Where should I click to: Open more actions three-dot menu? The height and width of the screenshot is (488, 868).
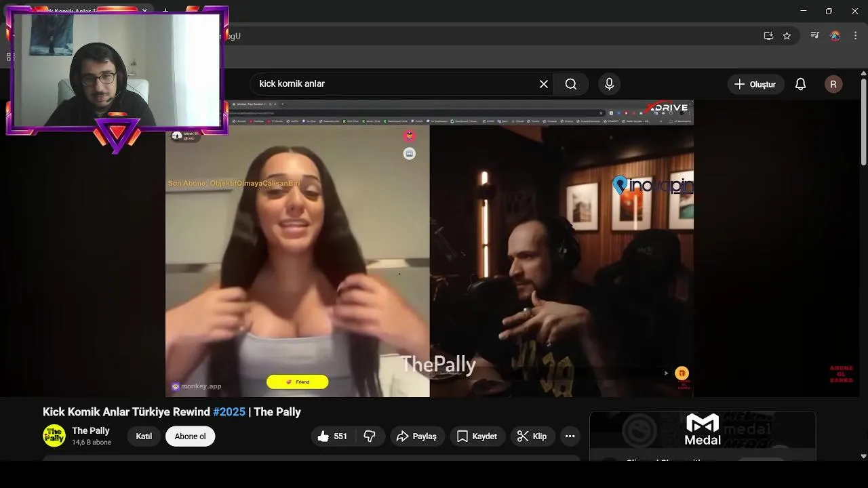570,436
